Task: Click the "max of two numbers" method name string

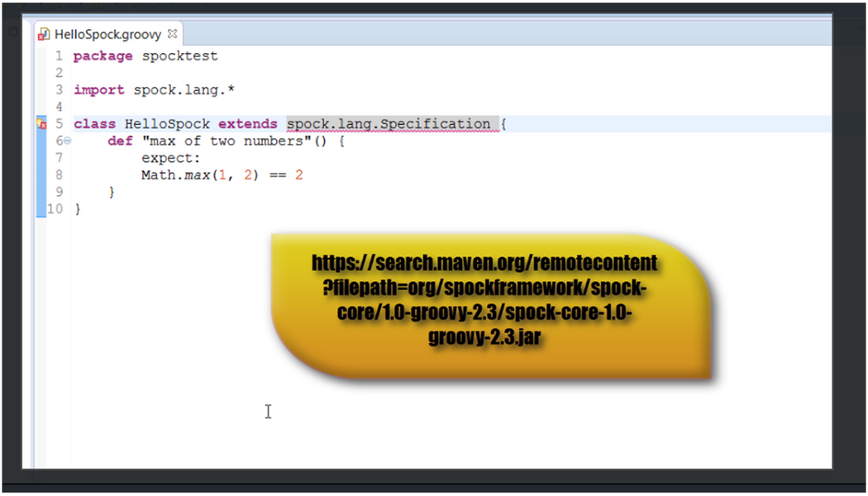Action: (x=227, y=141)
